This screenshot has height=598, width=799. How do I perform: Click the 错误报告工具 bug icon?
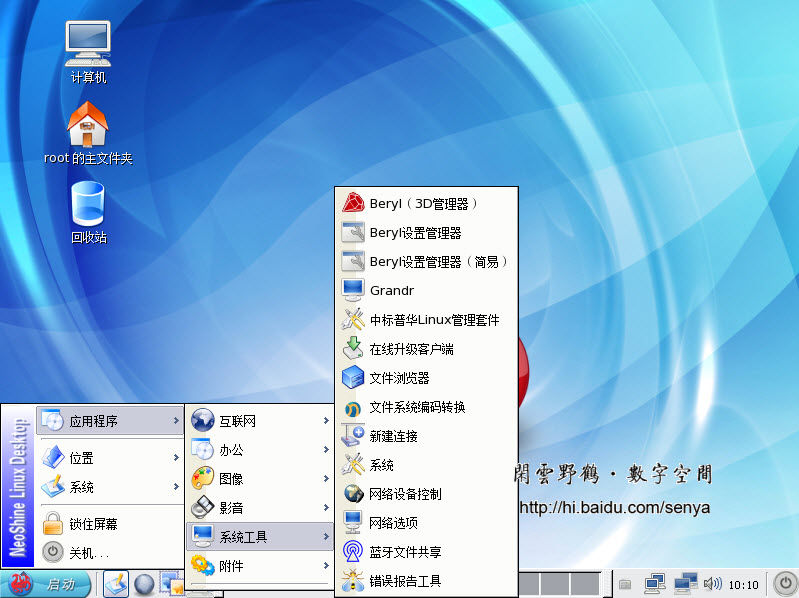tap(353, 581)
